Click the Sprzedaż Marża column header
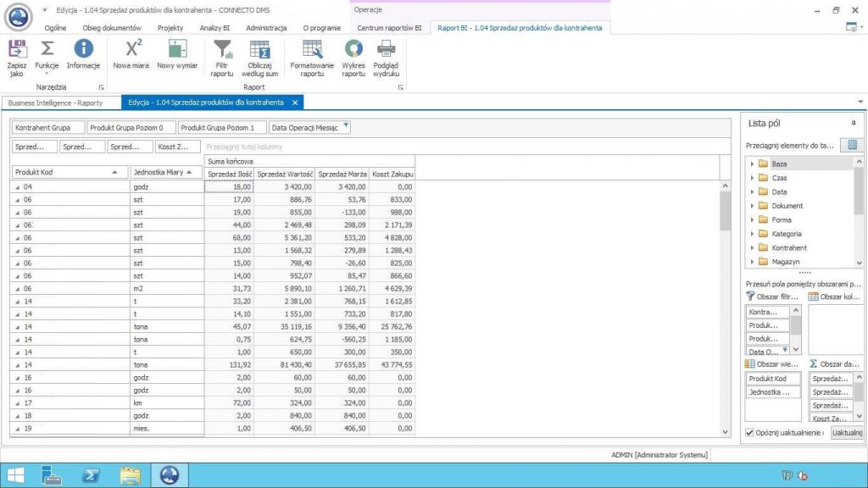 click(x=342, y=174)
